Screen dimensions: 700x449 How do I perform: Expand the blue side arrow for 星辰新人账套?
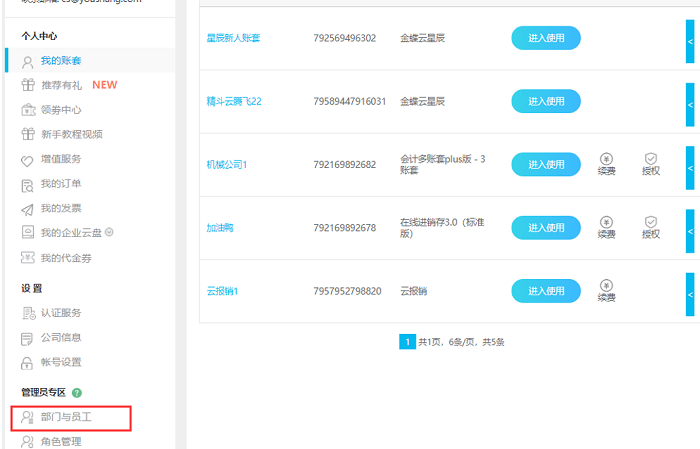tap(689, 38)
